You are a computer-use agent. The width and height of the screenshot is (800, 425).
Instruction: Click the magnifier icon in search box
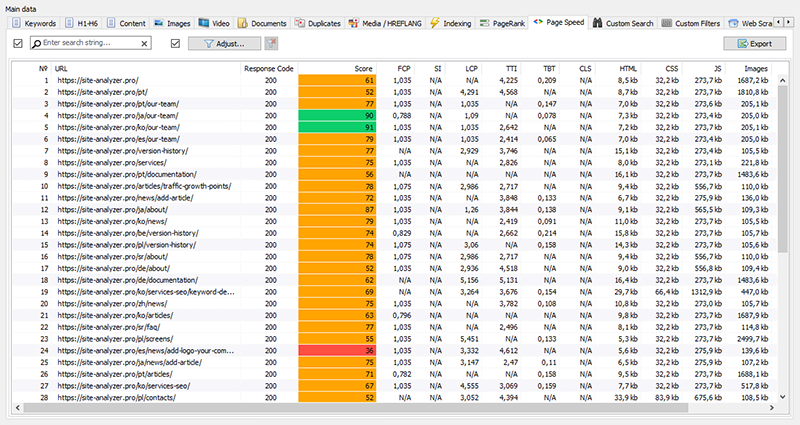pyautogui.click(x=37, y=44)
